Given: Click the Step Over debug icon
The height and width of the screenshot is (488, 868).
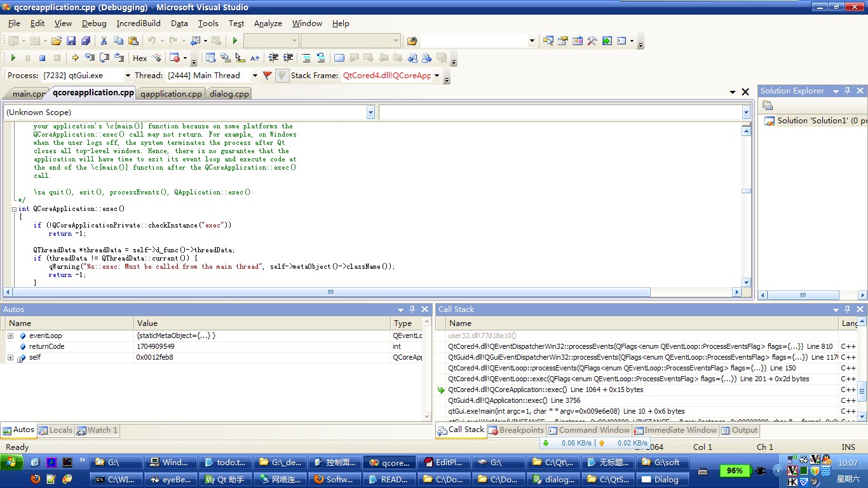Looking at the screenshot, I should pos(104,58).
